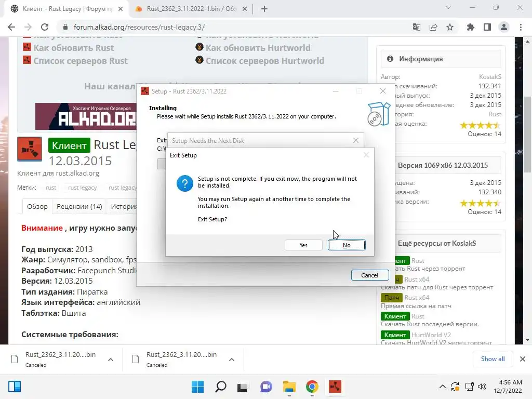Bookmark this page with the star icon
532x399 pixels.
(450, 27)
